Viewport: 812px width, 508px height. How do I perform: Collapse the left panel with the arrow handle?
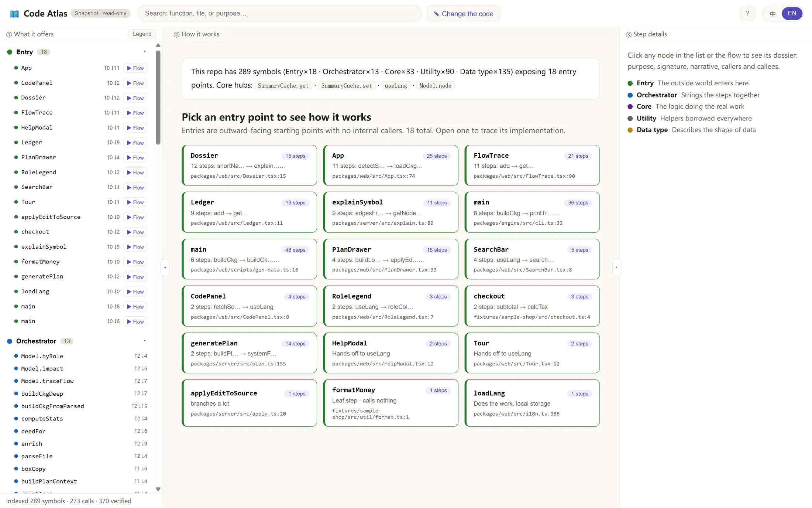pos(165,267)
